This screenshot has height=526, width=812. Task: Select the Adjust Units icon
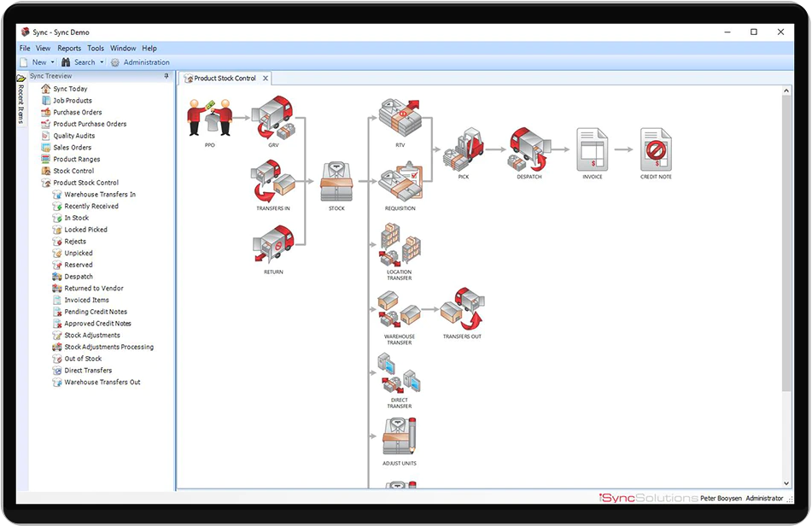[400, 436]
